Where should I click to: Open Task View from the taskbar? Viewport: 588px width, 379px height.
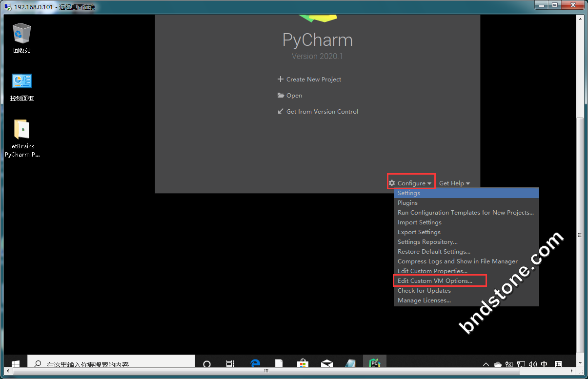coord(230,363)
